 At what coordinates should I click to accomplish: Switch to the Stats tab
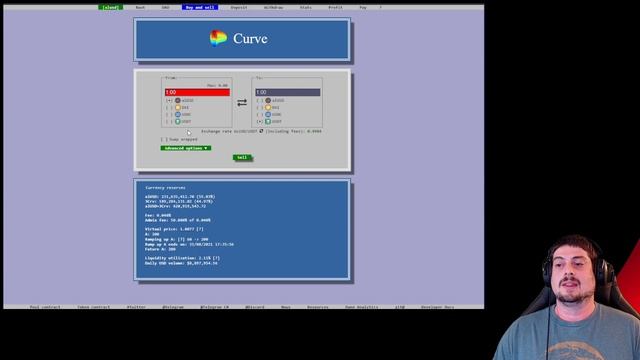tap(306, 7)
